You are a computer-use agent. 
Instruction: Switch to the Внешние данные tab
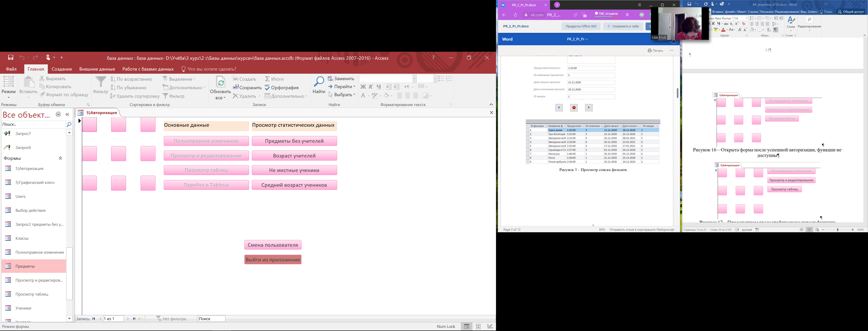click(x=97, y=69)
